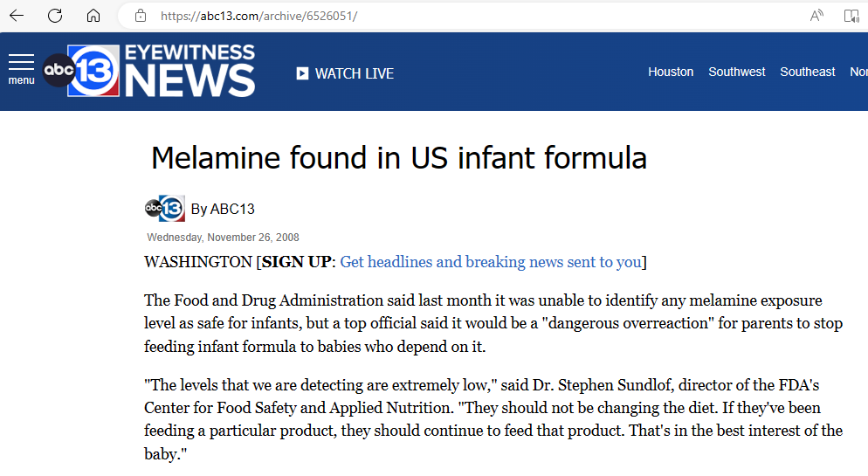The height and width of the screenshot is (476, 868).
Task: Refresh the current page
Action: (x=55, y=16)
